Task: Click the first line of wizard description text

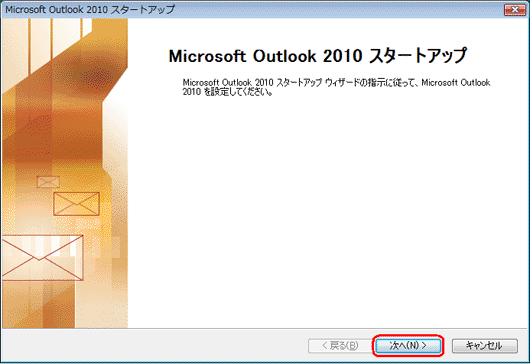Action: (336, 82)
